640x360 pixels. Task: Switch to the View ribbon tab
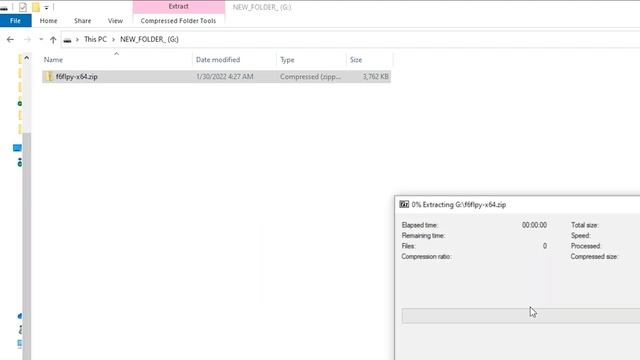click(115, 20)
